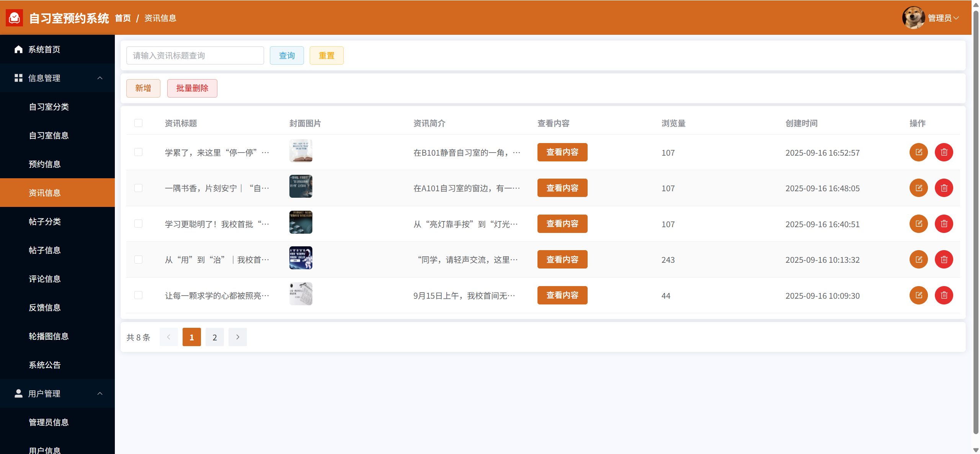
Task: Delete the news row with 44 views
Action: coord(944,295)
